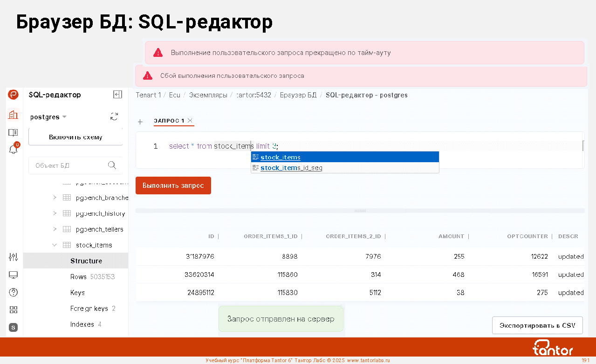This screenshot has height=364, width=596.
Task: Click the monitor icon in sidebar
Action: [14, 275]
